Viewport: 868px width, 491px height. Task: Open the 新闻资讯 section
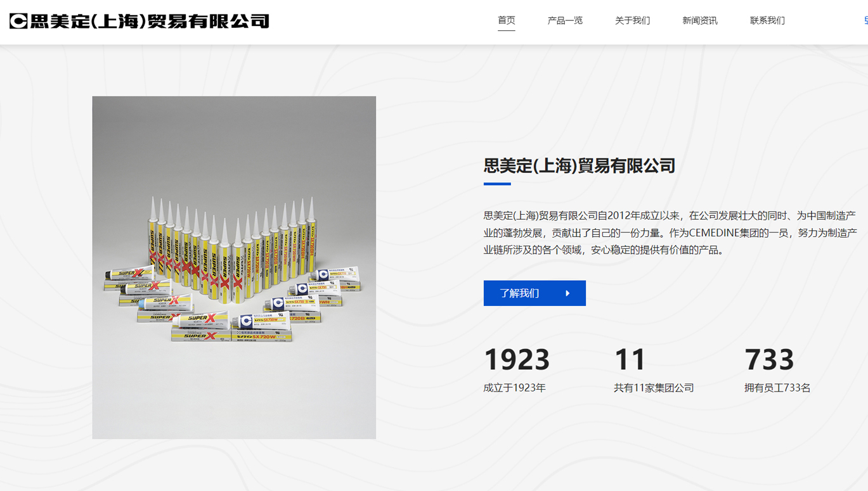[x=700, y=20]
